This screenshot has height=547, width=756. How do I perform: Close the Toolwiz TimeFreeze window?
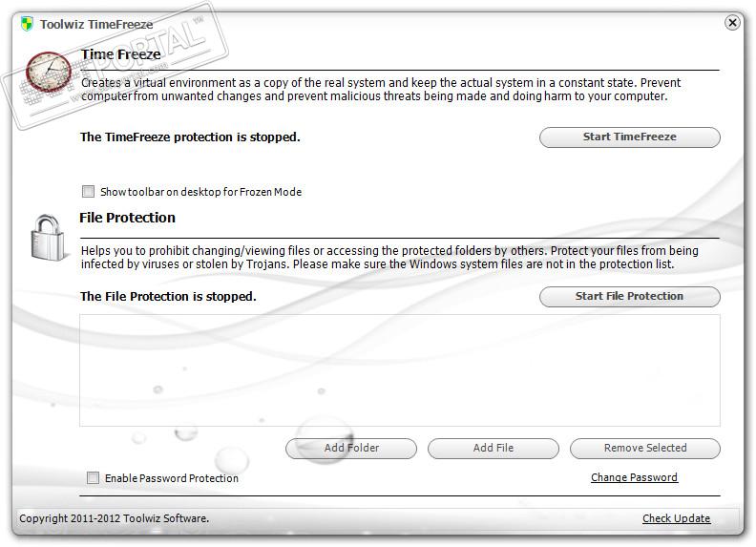point(732,23)
